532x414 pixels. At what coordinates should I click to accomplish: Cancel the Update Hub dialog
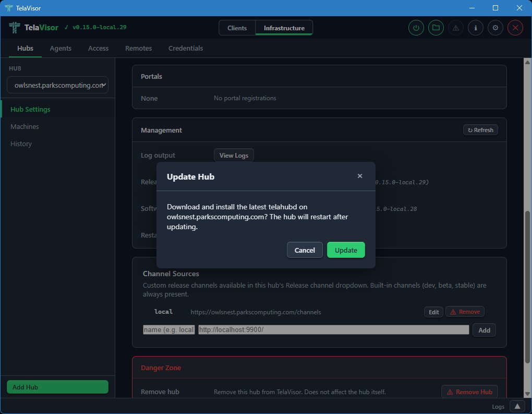point(305,250)
